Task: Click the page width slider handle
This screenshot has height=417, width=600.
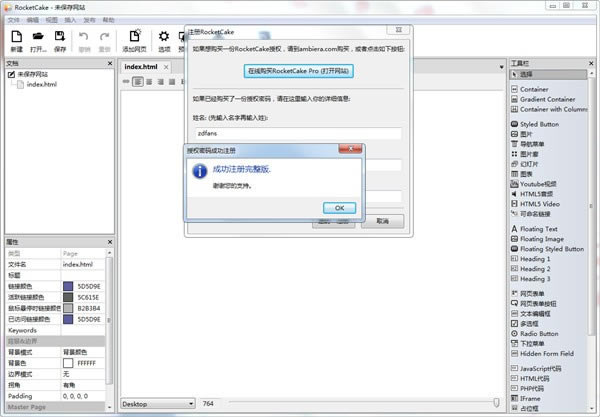Action: [x=496, y=402]
